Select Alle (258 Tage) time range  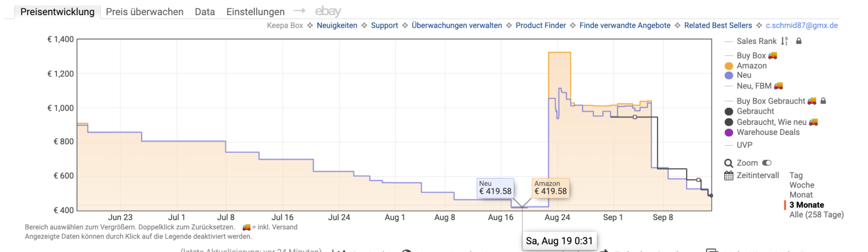[x=816, y=215]
